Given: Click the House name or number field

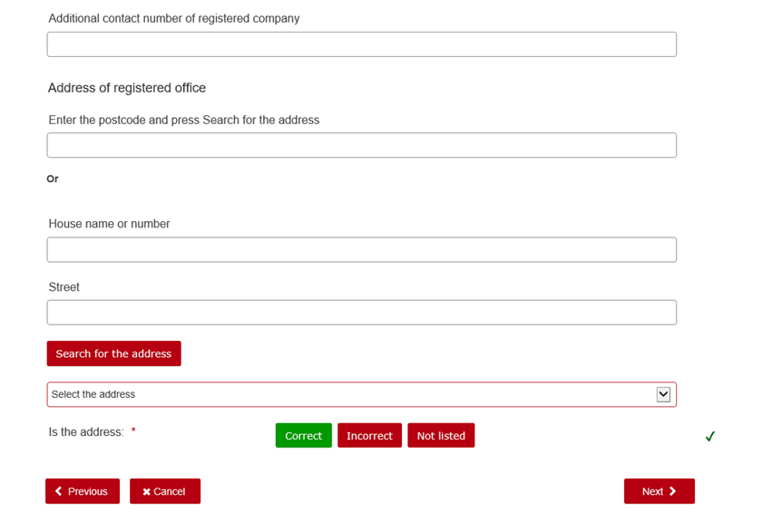Looking at the screenshot, I should 362,249.
